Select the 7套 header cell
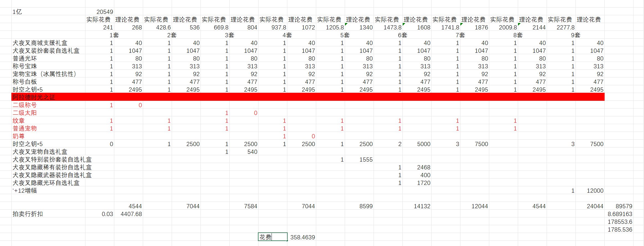This screenshot has height=246, width=644. 460,35
